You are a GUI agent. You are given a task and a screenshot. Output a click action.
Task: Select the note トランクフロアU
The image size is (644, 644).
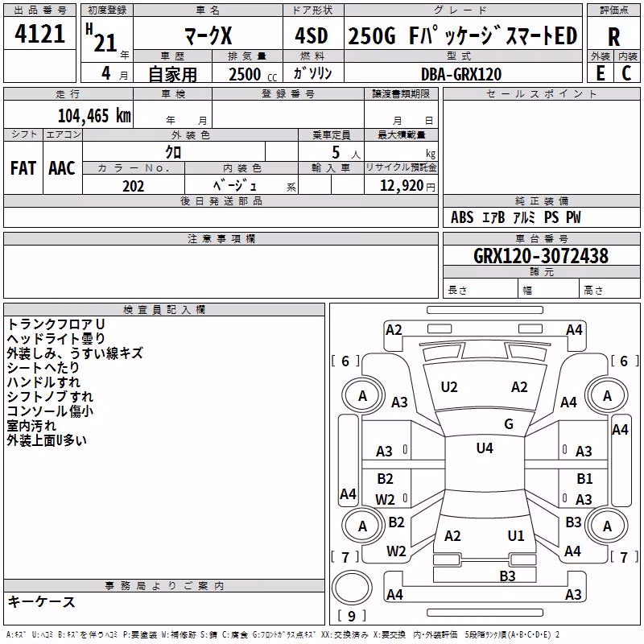[x=56, y=324]
